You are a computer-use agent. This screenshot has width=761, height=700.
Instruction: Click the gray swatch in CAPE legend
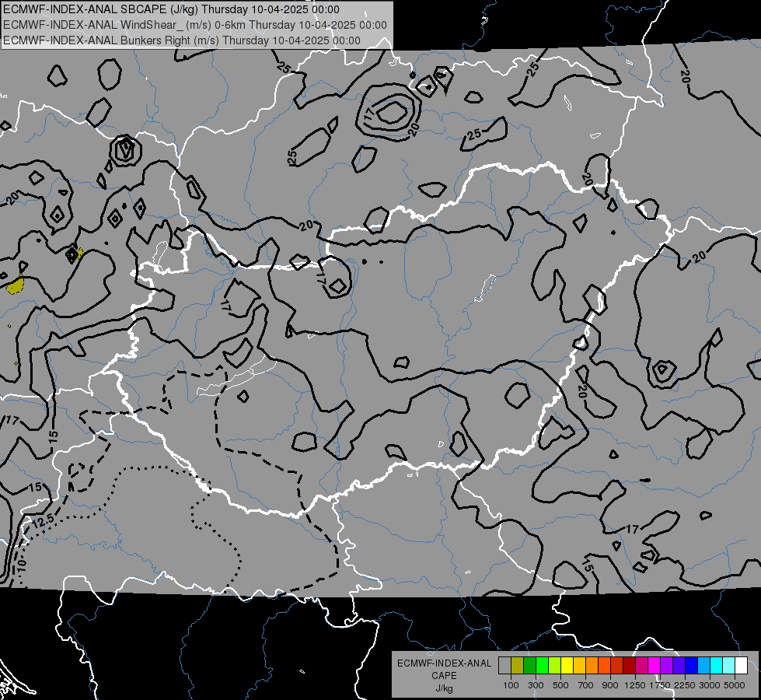(504, 666)
